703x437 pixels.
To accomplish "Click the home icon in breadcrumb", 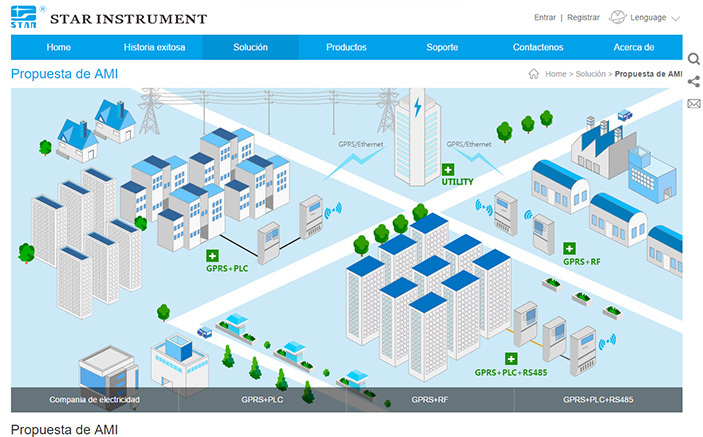I will tap(534, 74).
